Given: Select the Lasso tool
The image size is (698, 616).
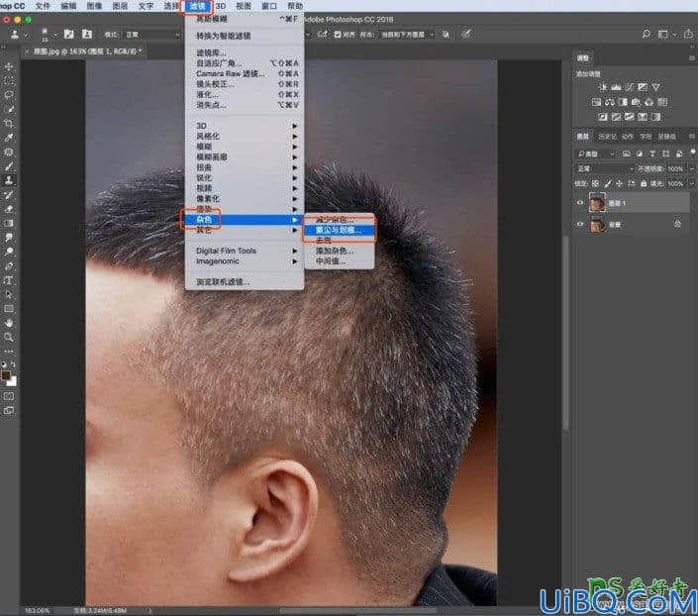Looking at the screenshot, I should (9, 95).
